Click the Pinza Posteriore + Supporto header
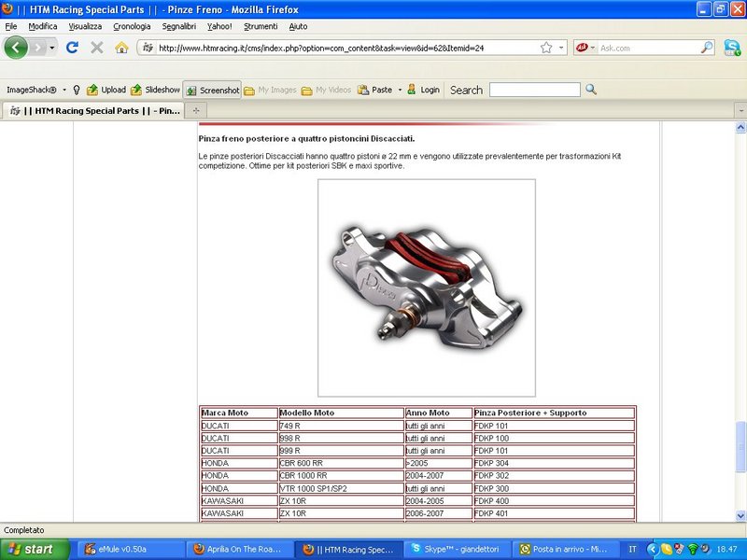This screenshot has height=560, width=747. 554,413
